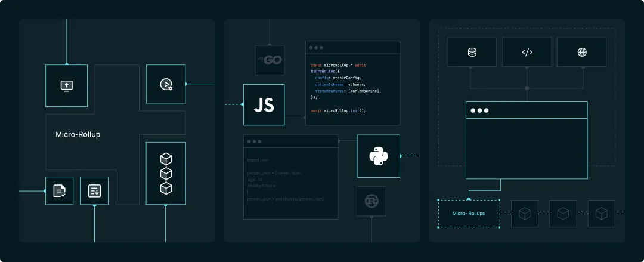Open the stacked cubes blockchain tile
644x262 pixels.
[x=166, y=173]
